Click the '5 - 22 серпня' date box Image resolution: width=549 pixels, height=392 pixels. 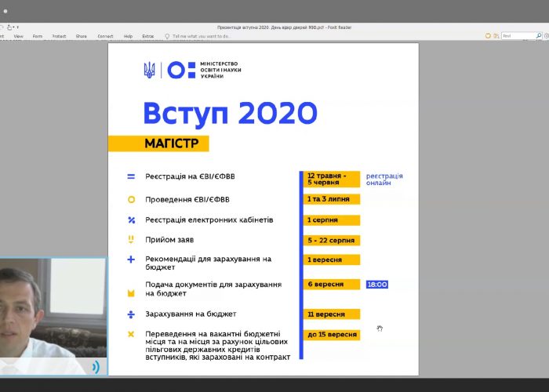point(332,241)
